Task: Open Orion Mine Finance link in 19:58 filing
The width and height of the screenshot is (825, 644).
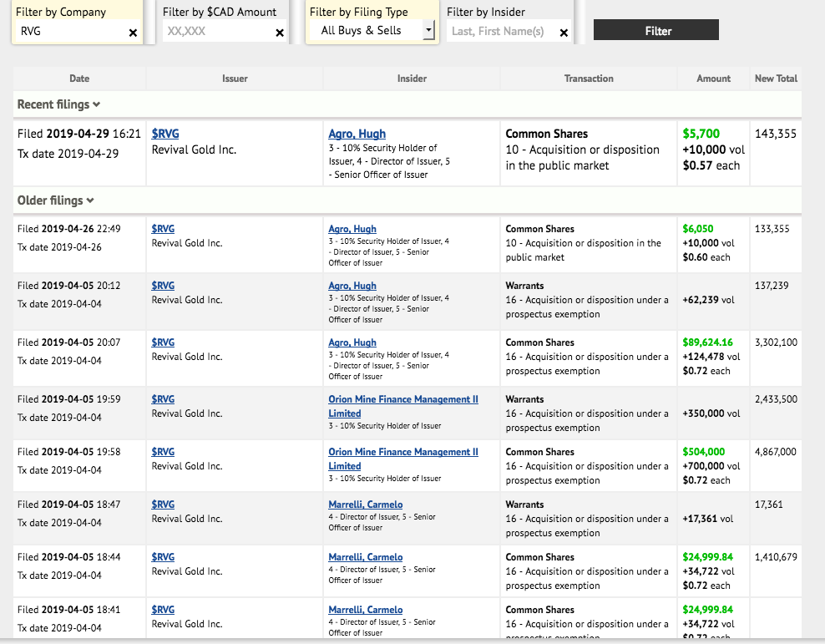Action: tap(402, 452)
